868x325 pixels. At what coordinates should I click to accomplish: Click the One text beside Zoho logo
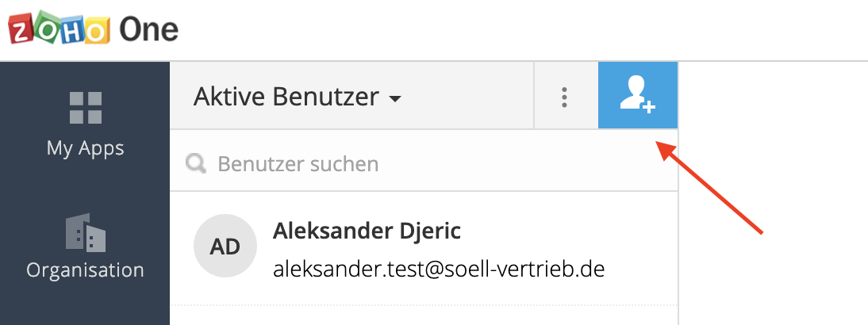point(148,30)
